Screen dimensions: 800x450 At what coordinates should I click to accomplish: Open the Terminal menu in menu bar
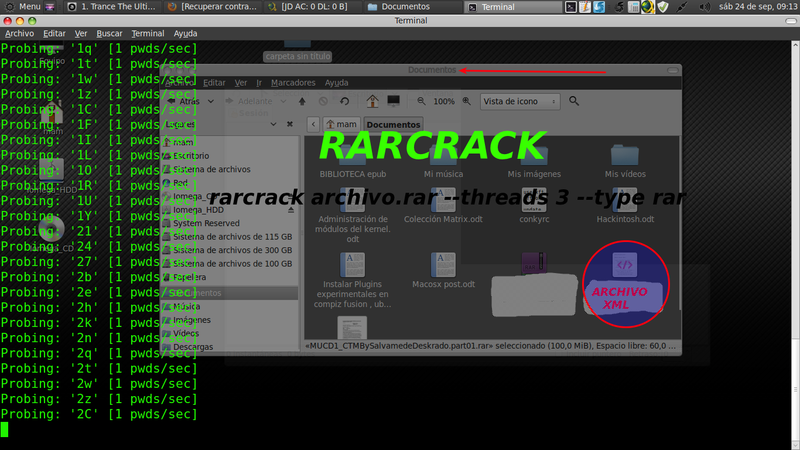[147, 33]
